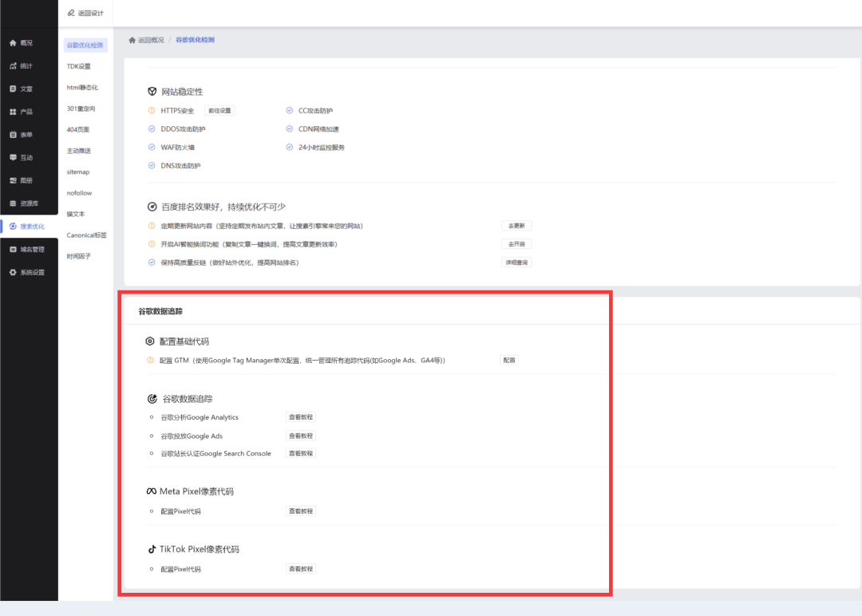Click the 表单 icon in sidebar
The width and height of the screenshot is (862, 616).
[x=13, y=135]
